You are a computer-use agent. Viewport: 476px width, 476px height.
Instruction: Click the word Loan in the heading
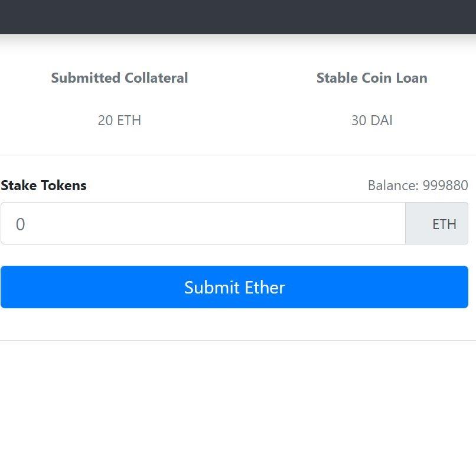coord(412,78)
